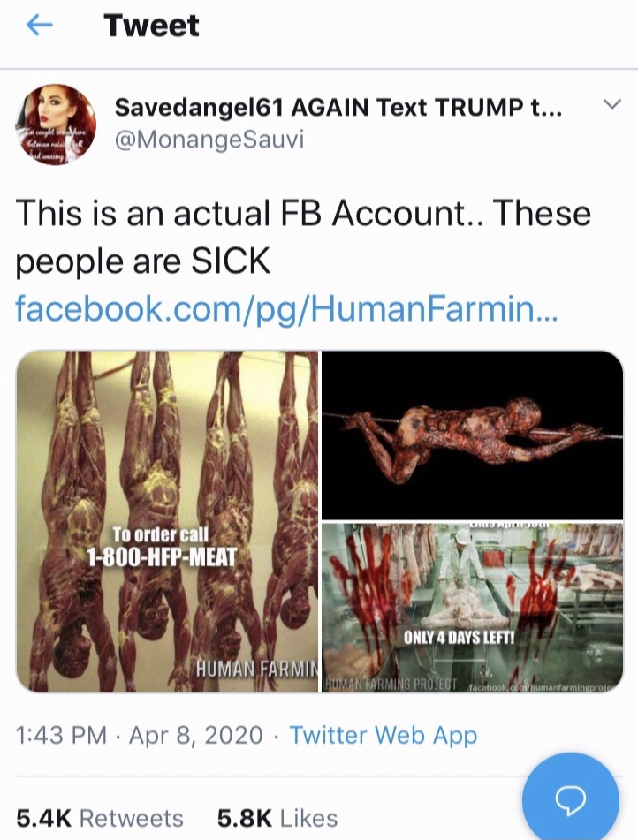The height and width of the screenshot is (840, 638).
Task: Open the Twitter Web App source link
Action: [x=383, y=735]
